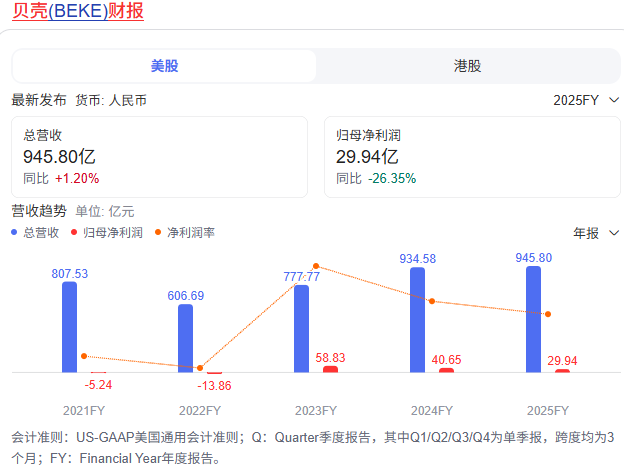
Task: Open the 2025FY period dropdown
Action: 586,100
